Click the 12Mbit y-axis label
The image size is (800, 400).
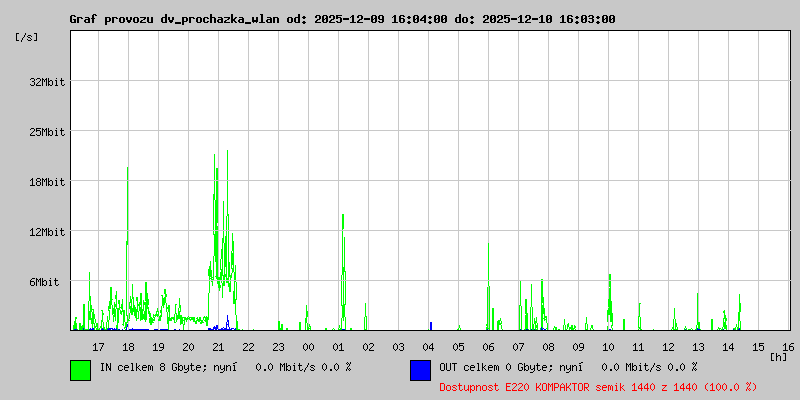47,232
